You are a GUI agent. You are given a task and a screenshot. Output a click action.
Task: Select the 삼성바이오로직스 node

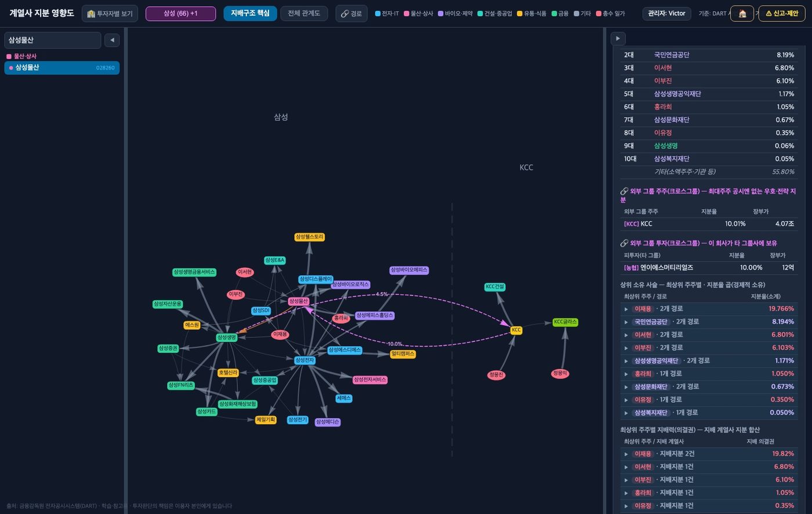tap(350, 285)
